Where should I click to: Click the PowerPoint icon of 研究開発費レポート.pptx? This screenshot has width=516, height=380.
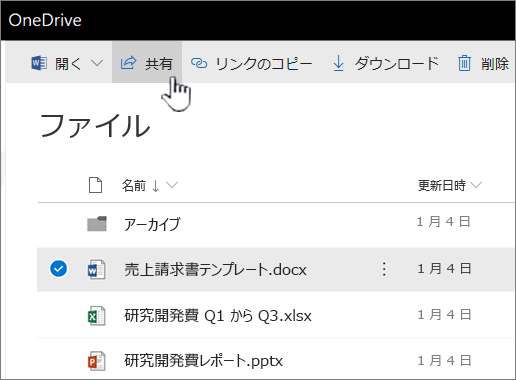pyautogui.click(x=97, y=361)
